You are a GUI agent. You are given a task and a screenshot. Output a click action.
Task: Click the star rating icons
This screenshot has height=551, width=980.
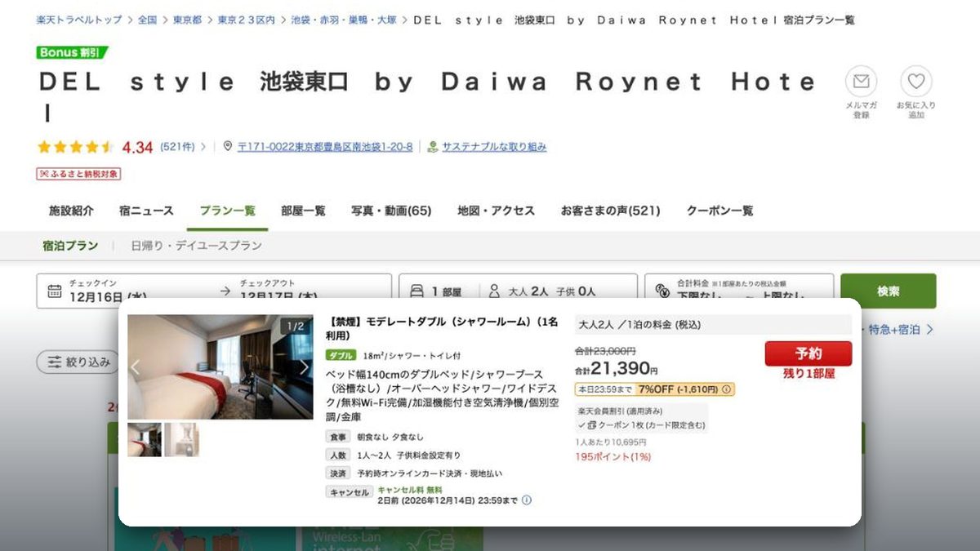tap(76, 147)
